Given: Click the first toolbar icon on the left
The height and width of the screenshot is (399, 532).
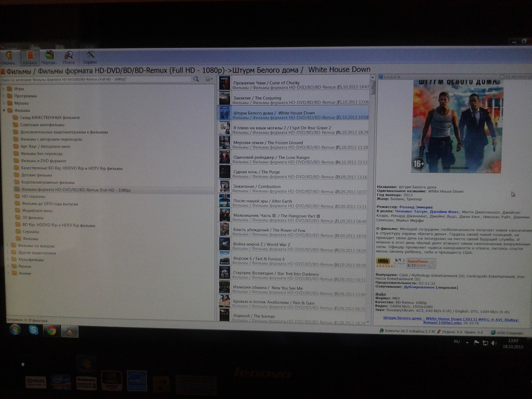Looking at the screenshot, I should [x=9, y=57].
